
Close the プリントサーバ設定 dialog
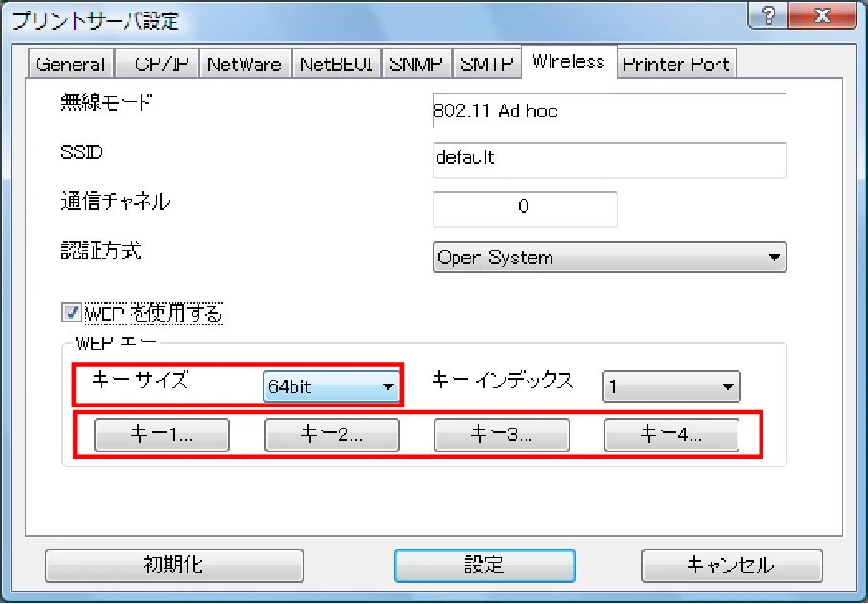point(822,15)
